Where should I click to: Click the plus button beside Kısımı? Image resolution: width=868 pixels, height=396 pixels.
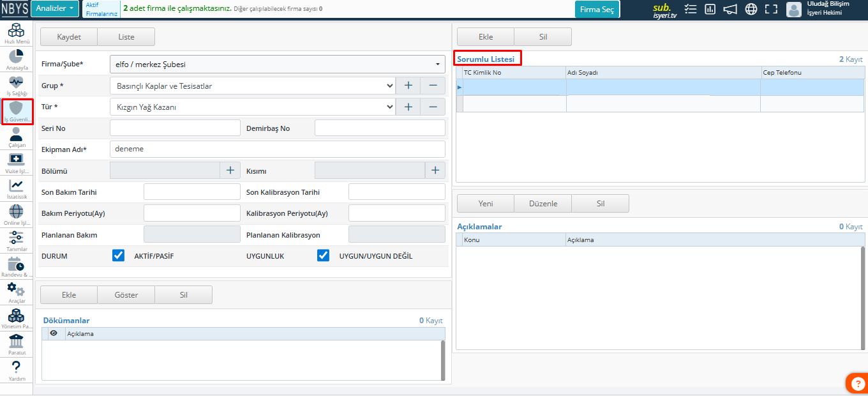click(x=435, y=170)
